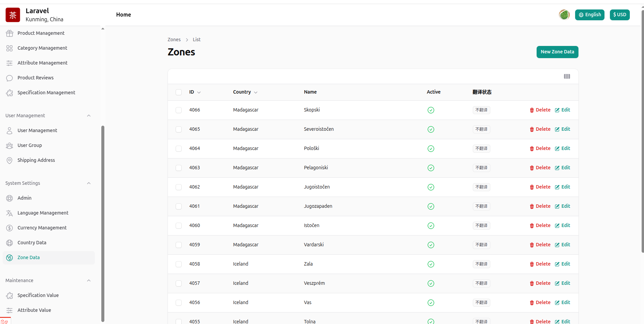Open the user avatar in the header
The image size is (644, 324).
click(x=564, y=15)
